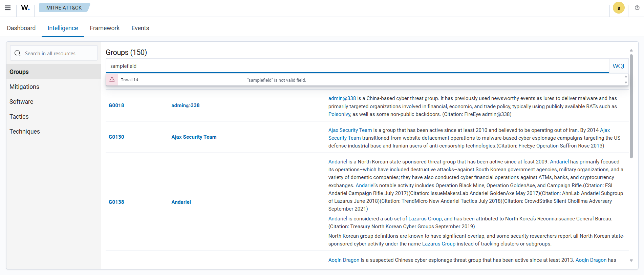Focus the Search in all resources field
The image size is (644, 275).
pyautogui.click(x=58, y=54)
